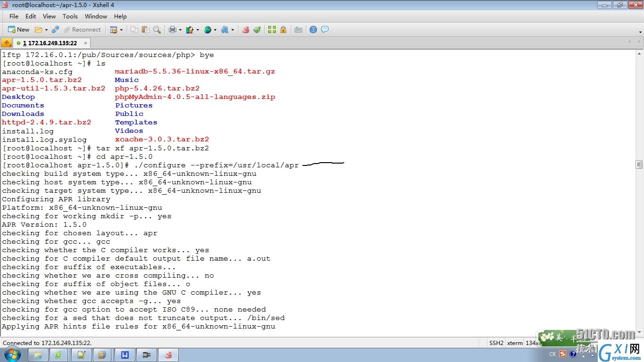This screenshot has height=362, width=644.
Task: Click the chat bubble feedback icon
Action: point(325,30)
